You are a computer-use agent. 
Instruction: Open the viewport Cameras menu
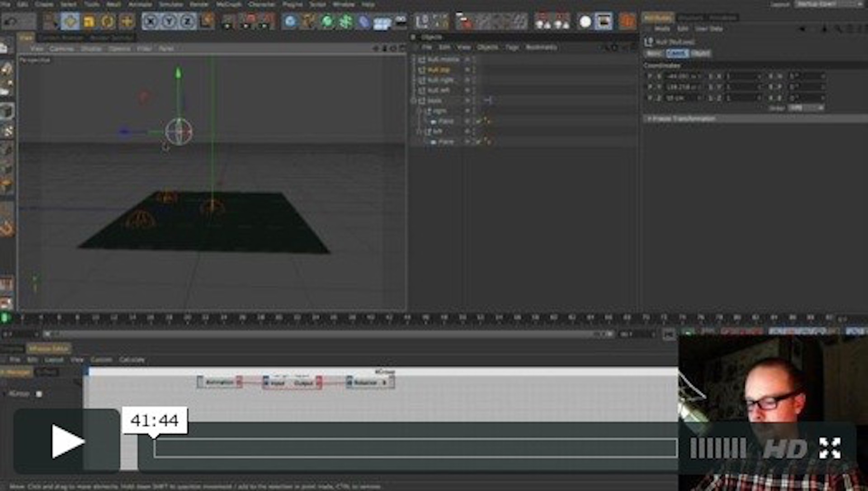pyautogui.click(x=61, y=48)
